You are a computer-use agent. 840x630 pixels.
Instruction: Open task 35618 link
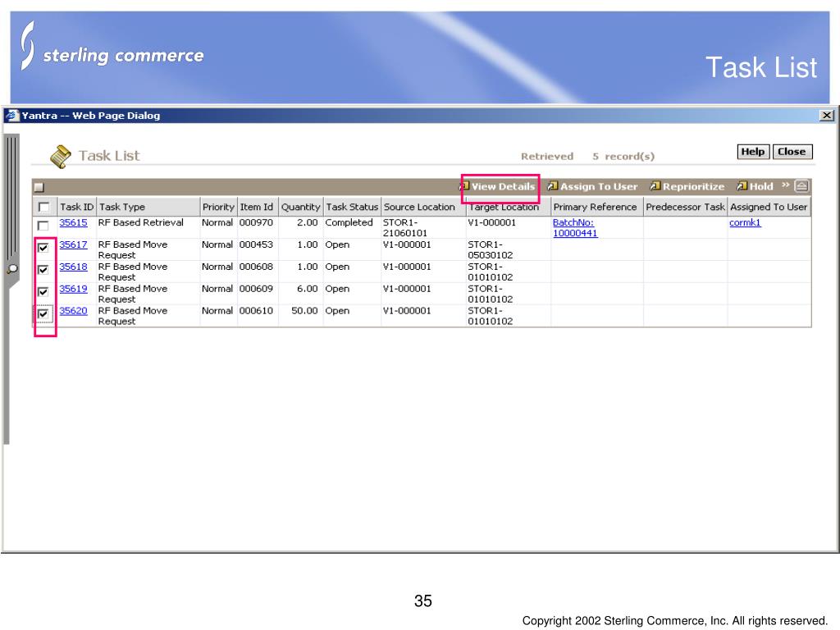pyautogui.click(x=73, y=267)
